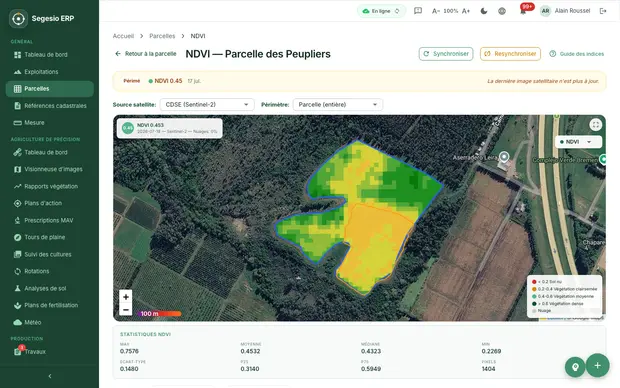Zoom out the map with minus button
Viewport: 620px width, 388px height.
(126, 310)
